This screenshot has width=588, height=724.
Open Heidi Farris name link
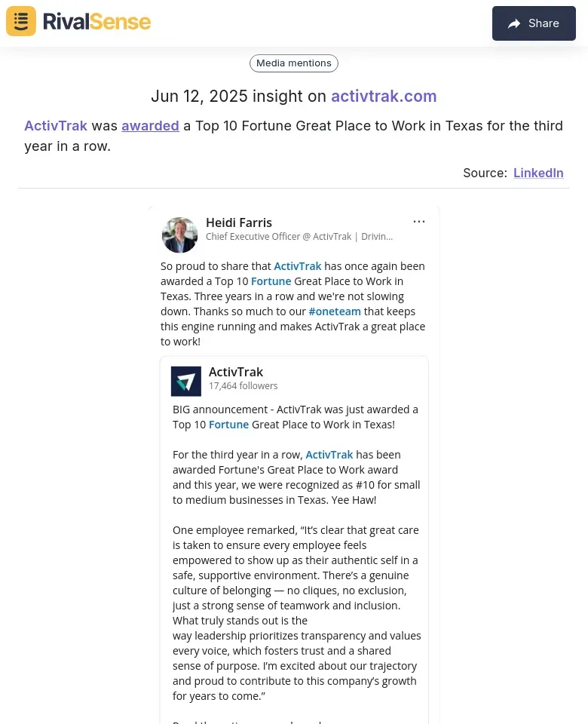239,222
